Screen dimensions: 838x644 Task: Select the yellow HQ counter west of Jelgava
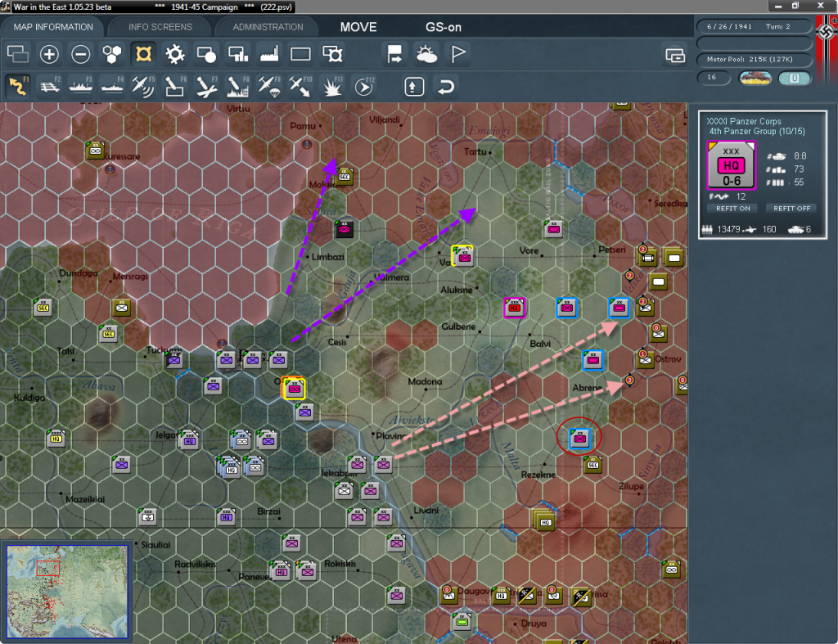(56, 439)
